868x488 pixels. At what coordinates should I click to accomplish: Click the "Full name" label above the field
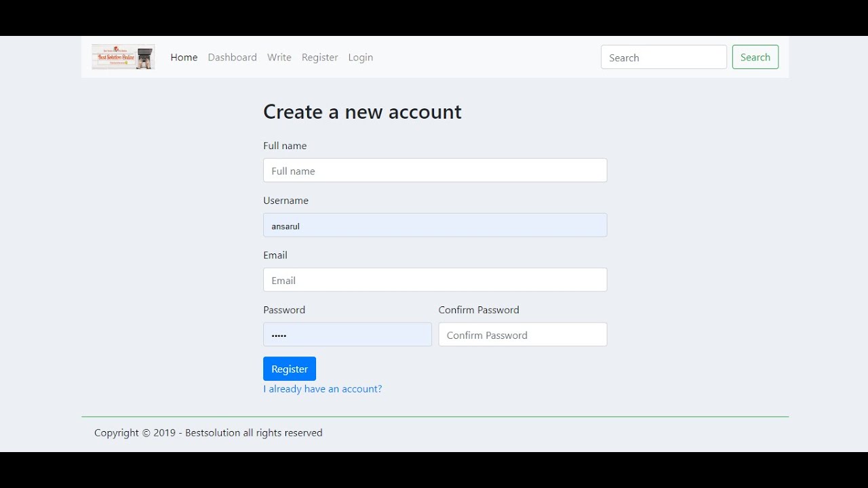pos(285,146)
